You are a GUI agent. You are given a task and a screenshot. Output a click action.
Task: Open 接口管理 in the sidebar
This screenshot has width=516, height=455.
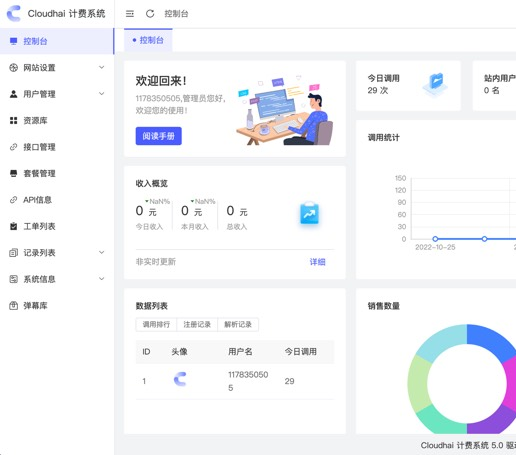(x=57, y=147)
